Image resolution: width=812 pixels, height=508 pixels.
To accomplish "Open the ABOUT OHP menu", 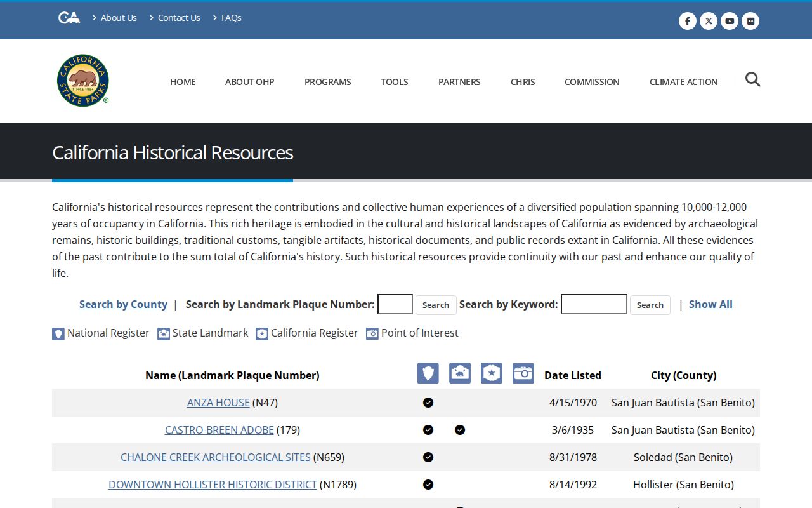I will click(x=250, y=82).
